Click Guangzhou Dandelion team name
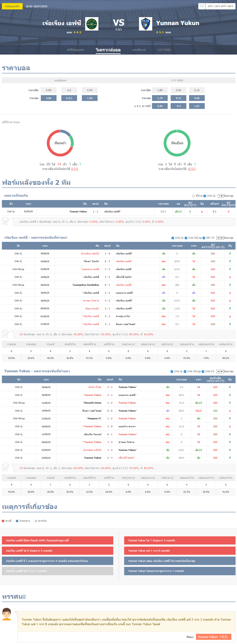The image size is (237, 644). click(86, 285)
